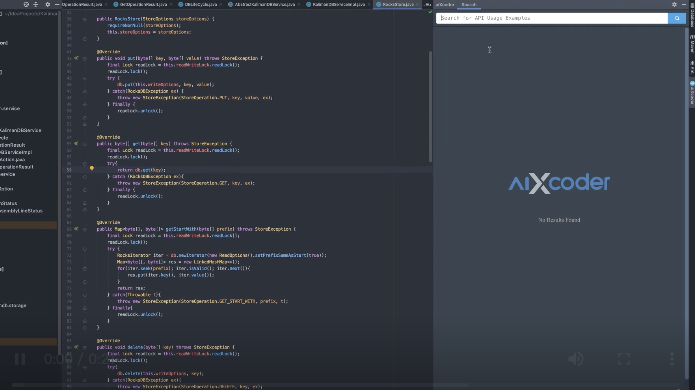
Task: Click the blue search magnifier button
Action: (x=677, y=18)
